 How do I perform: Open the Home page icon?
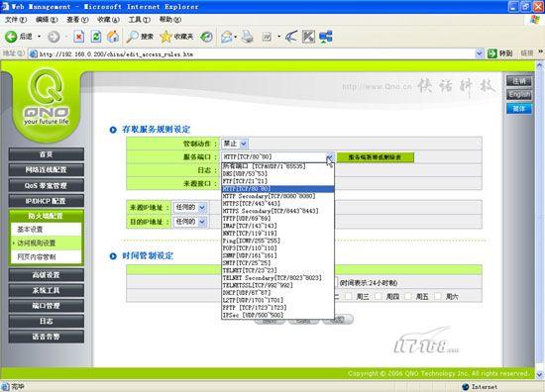[x=113, y=37]
